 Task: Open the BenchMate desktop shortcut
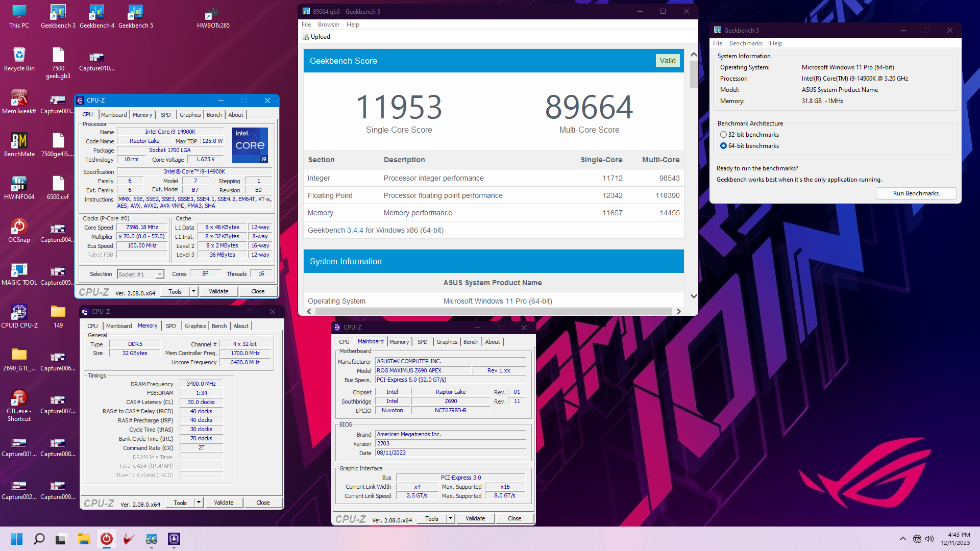tap(19, 144)
